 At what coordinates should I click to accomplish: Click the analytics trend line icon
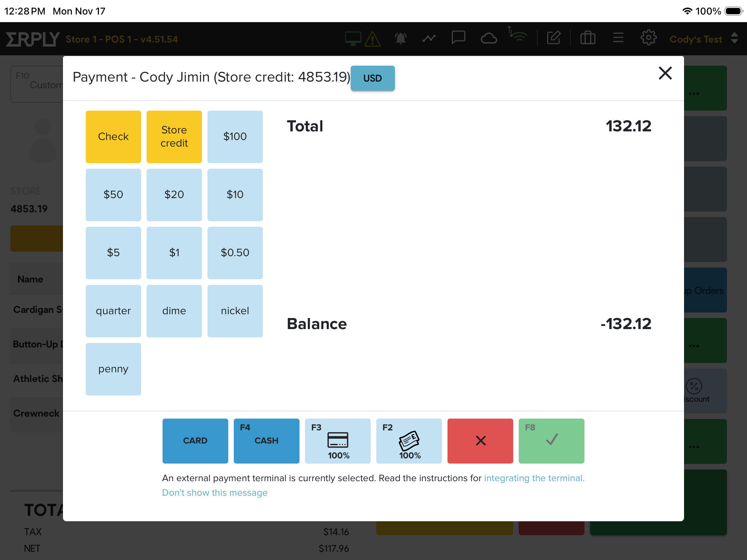pyautogui.click(x=429, y=38)
